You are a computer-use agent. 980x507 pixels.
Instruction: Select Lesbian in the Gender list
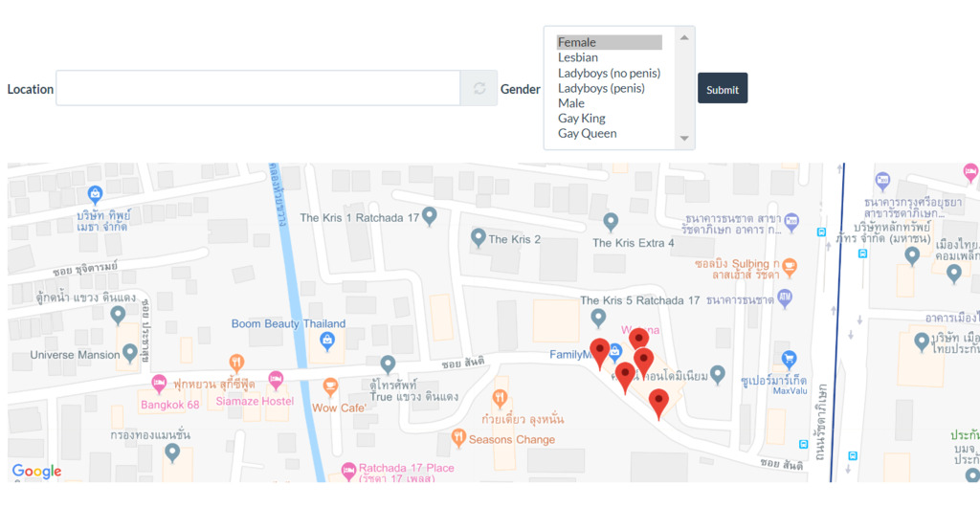[609, 57]
